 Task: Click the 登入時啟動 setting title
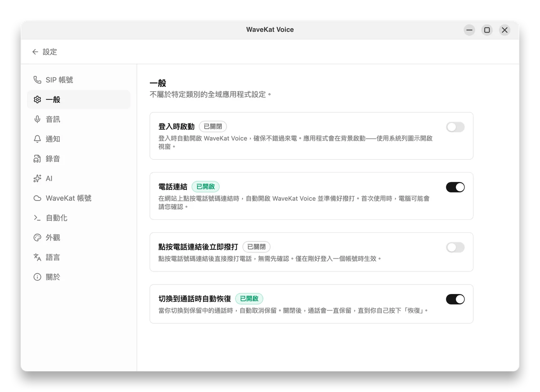click(x=176, y=127)
